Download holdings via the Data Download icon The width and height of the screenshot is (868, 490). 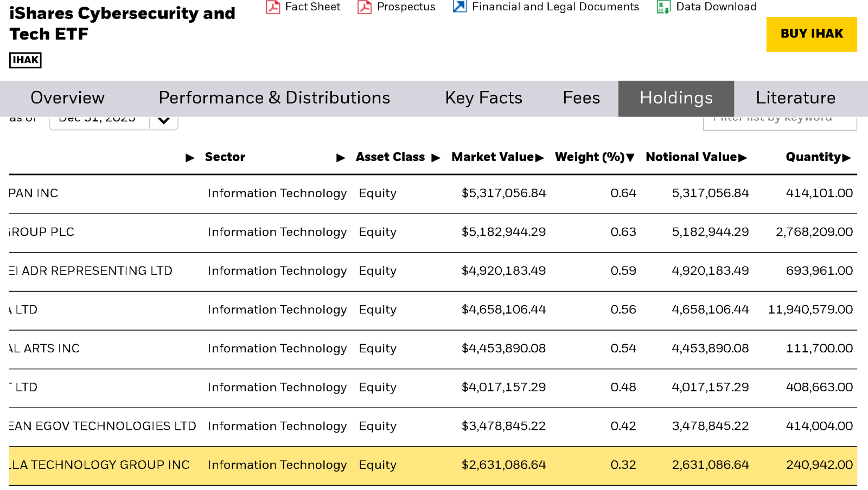pyautogui.click(x=663, y=7)
